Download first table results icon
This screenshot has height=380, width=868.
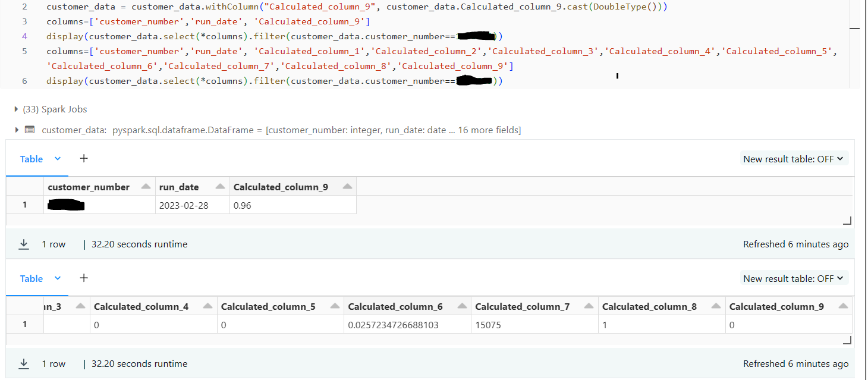24,244
